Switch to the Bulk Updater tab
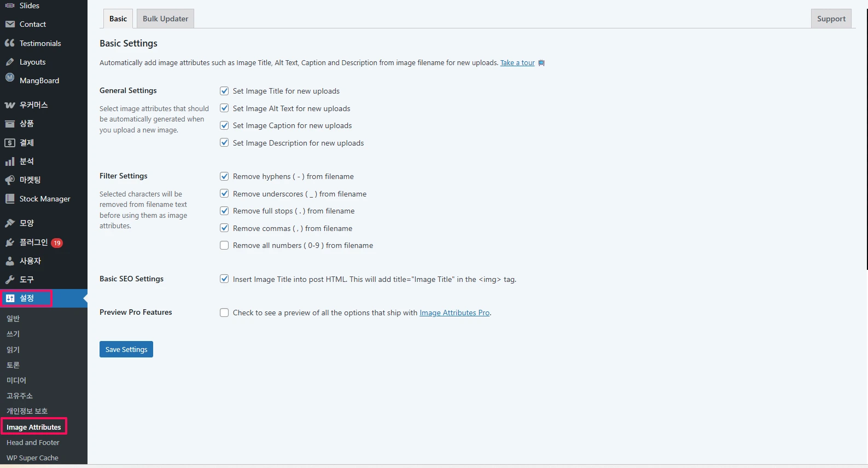This screenshot has height=468, width=868. tap(165, 19)
